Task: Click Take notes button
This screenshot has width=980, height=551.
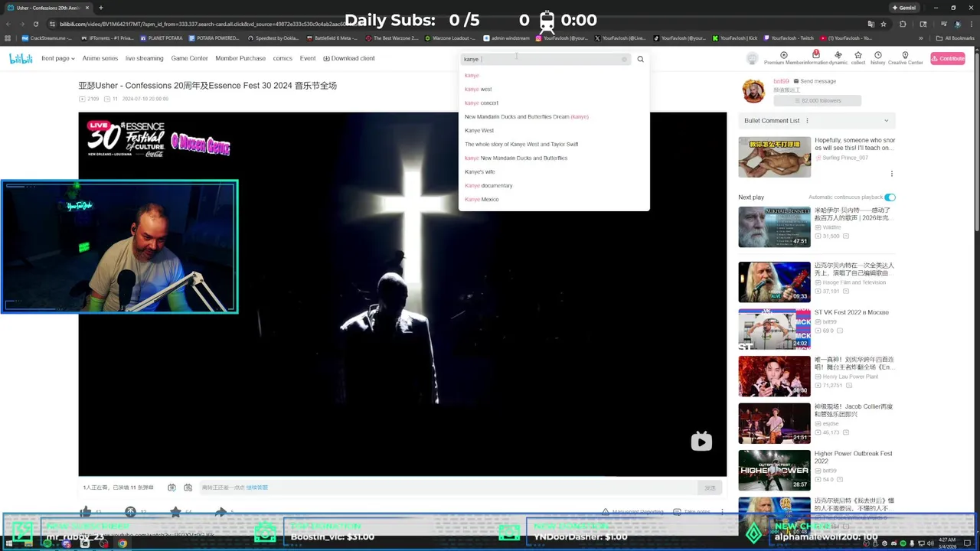Action: 692,511
